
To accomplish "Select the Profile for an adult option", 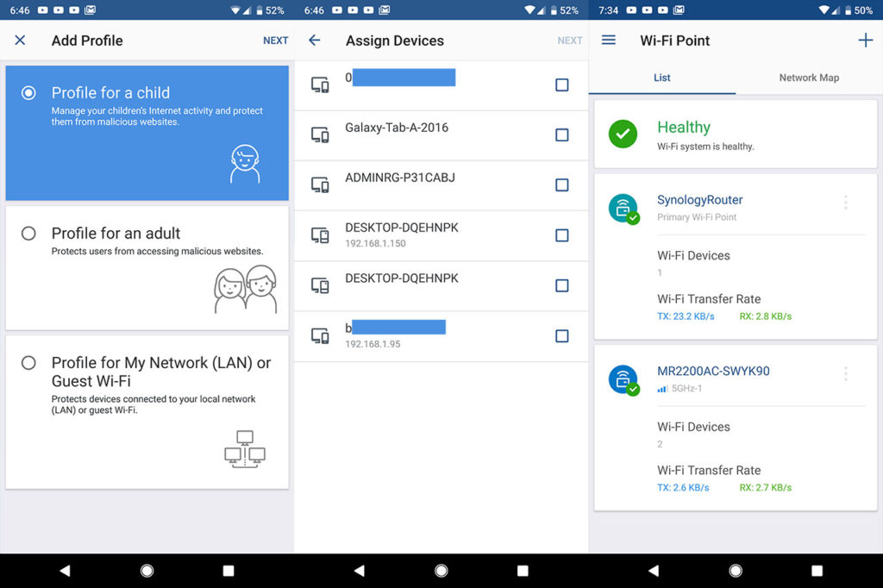I will coord(29,233).
